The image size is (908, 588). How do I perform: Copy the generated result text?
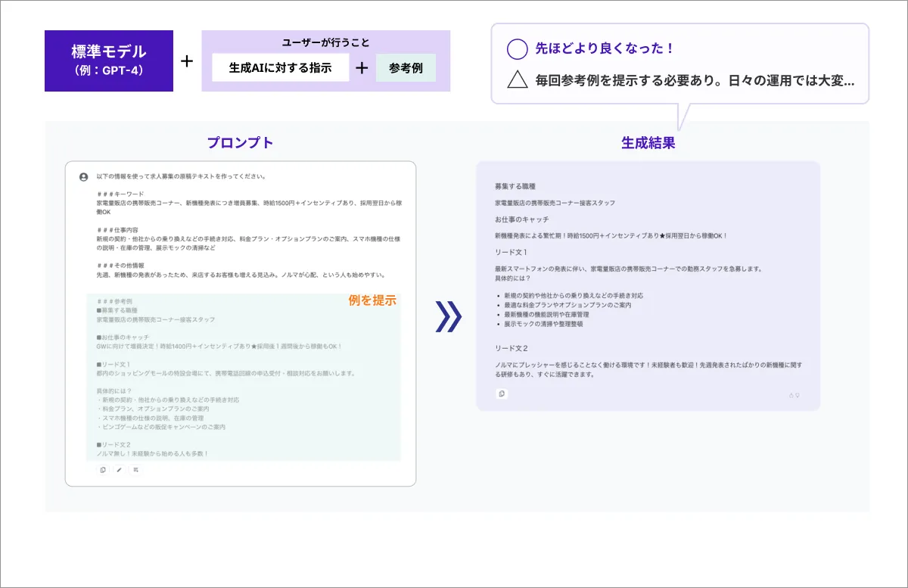coord(502,394)
